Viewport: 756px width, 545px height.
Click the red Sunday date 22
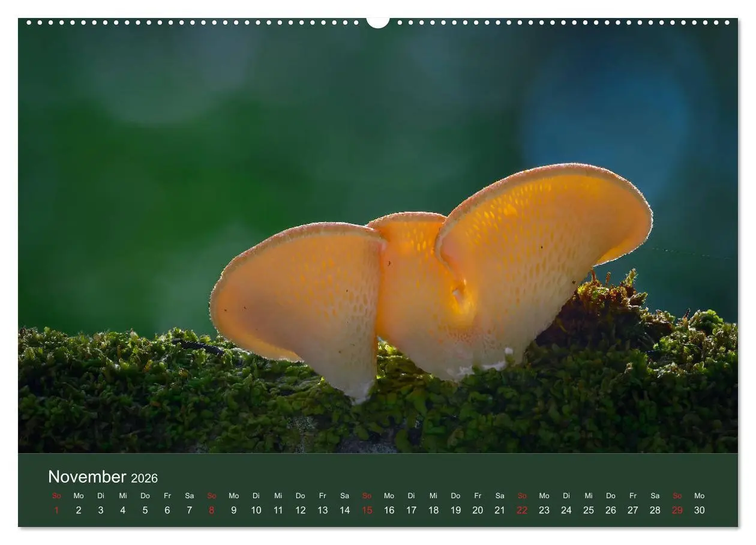coord(522,510)
